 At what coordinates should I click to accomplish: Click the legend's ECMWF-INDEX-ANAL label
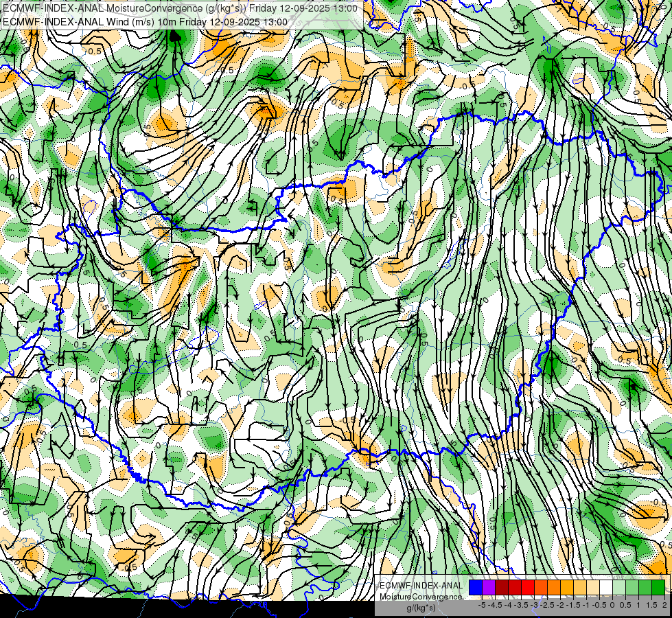[x=421, y=586]
